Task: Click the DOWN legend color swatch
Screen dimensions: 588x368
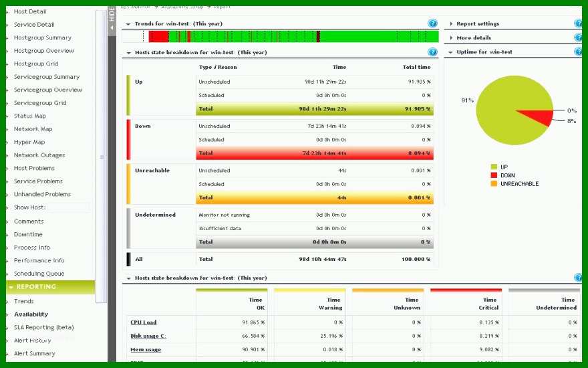Action: (x=494, y=175)
